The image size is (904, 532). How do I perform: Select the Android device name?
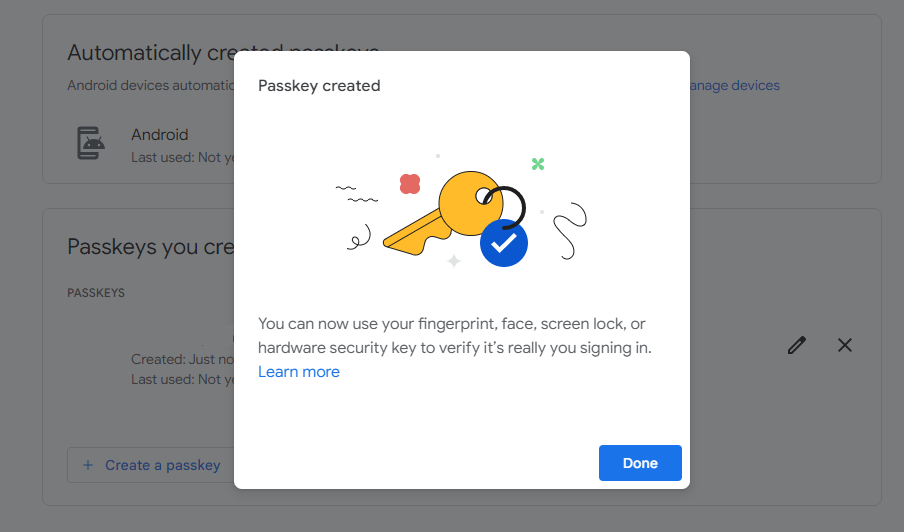pos(160,135)
